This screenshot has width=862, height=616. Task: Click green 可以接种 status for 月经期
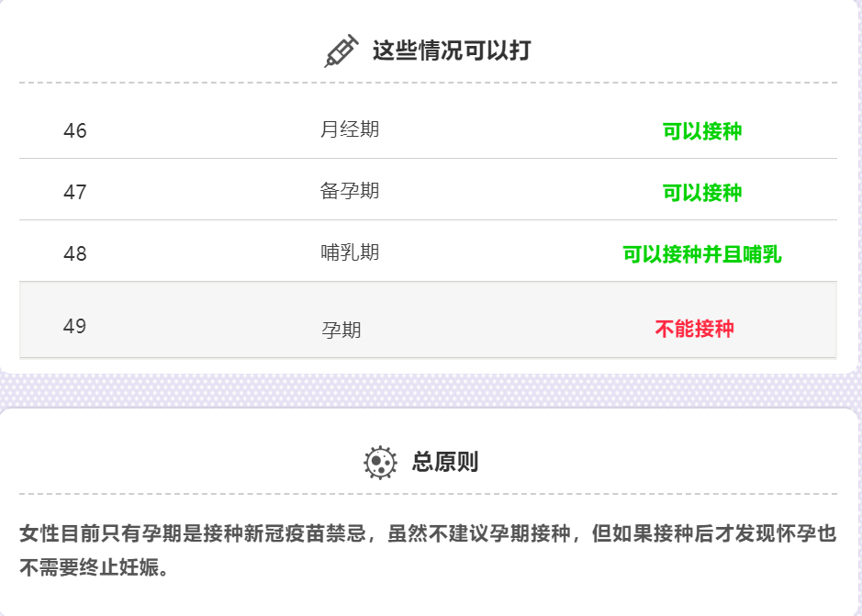coord(702,132)
